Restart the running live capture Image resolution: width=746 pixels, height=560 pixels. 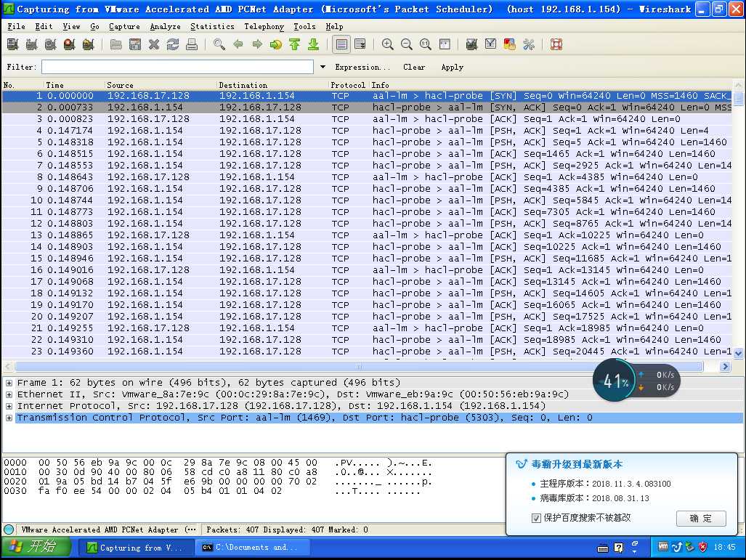89,45
